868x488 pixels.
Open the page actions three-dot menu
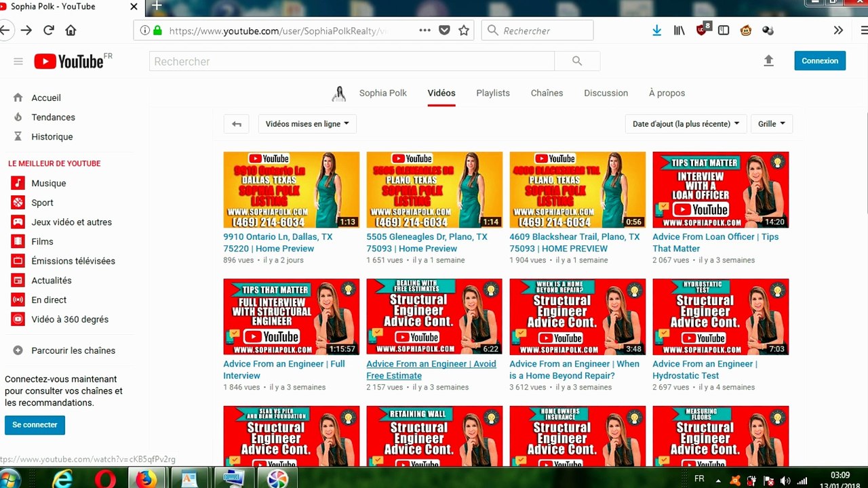point(425,30)
